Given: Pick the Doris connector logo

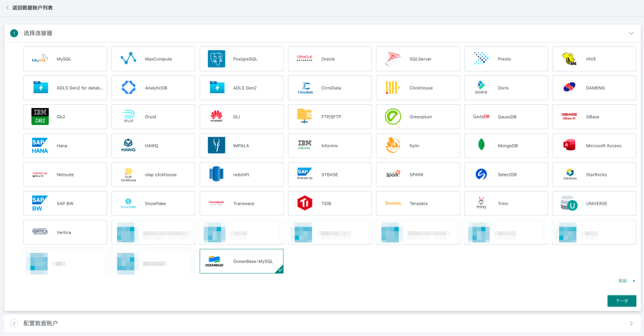Looking at the screenshot, I should point(481,88).
